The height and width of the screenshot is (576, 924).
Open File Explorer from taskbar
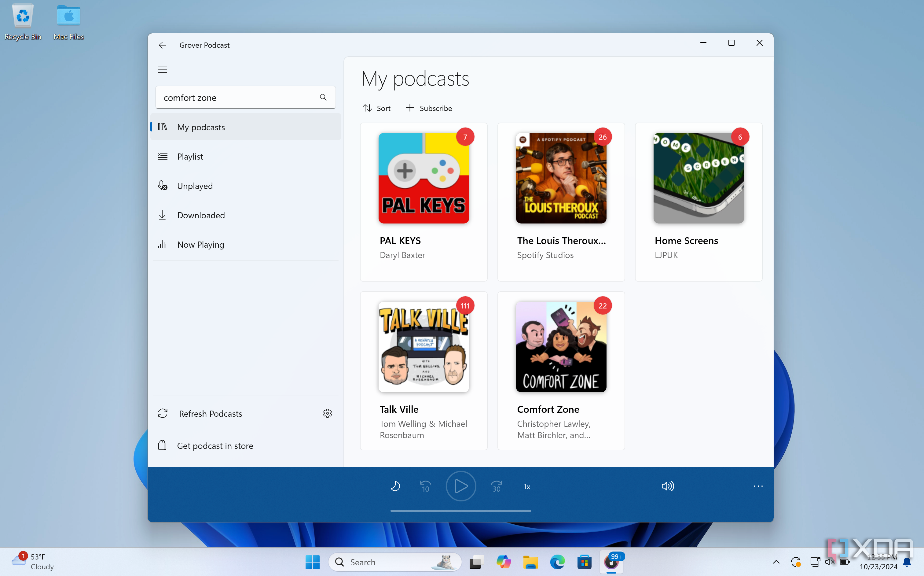530,562
